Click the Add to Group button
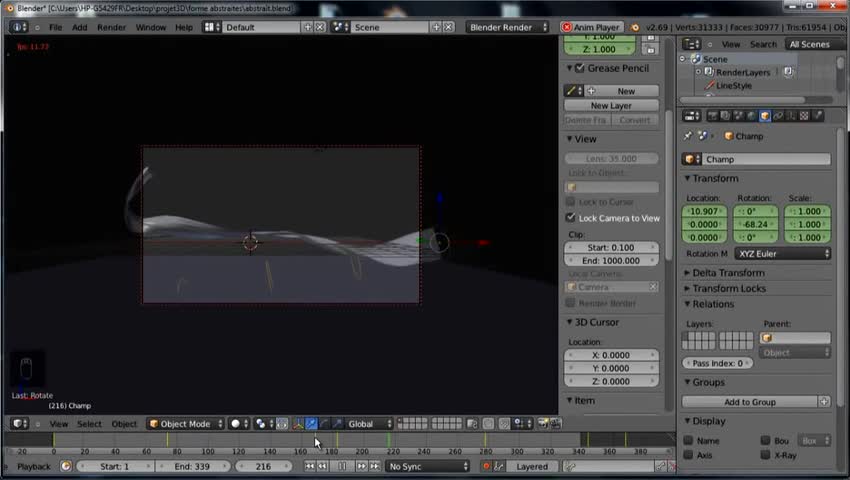 click(750, 402)
